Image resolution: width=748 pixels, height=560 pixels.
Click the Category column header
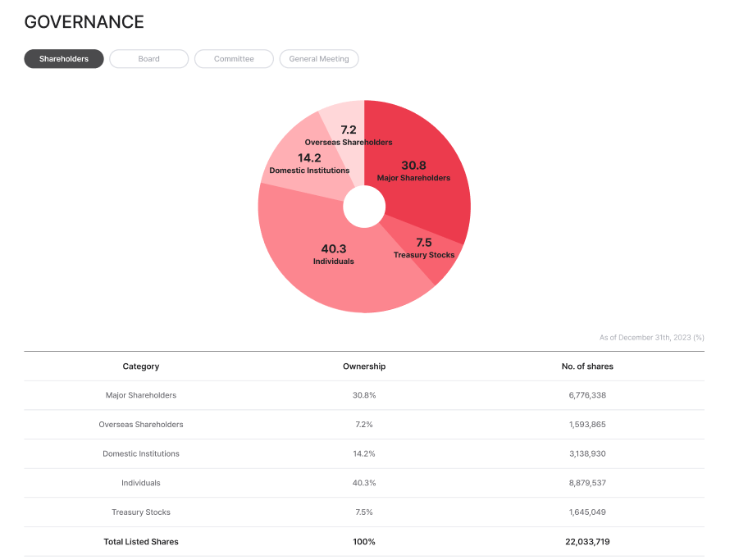[141, 367]
